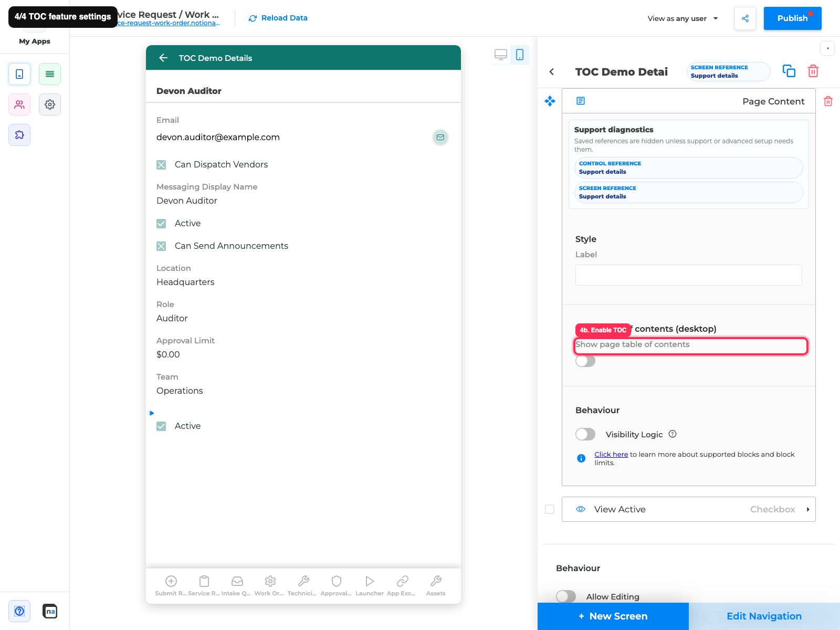
Task: Click into the Style Label input field
Action: click(688, 275)
